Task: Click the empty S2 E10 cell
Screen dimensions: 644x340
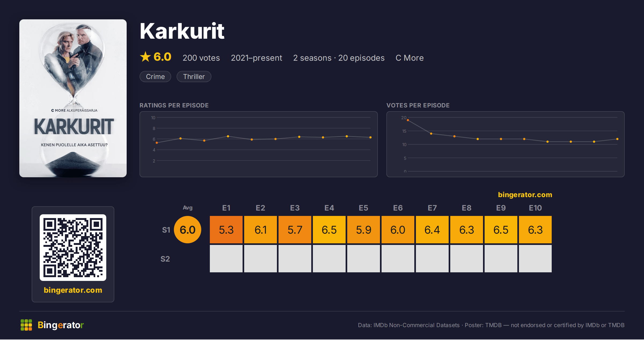Action: tap(535, 259)
